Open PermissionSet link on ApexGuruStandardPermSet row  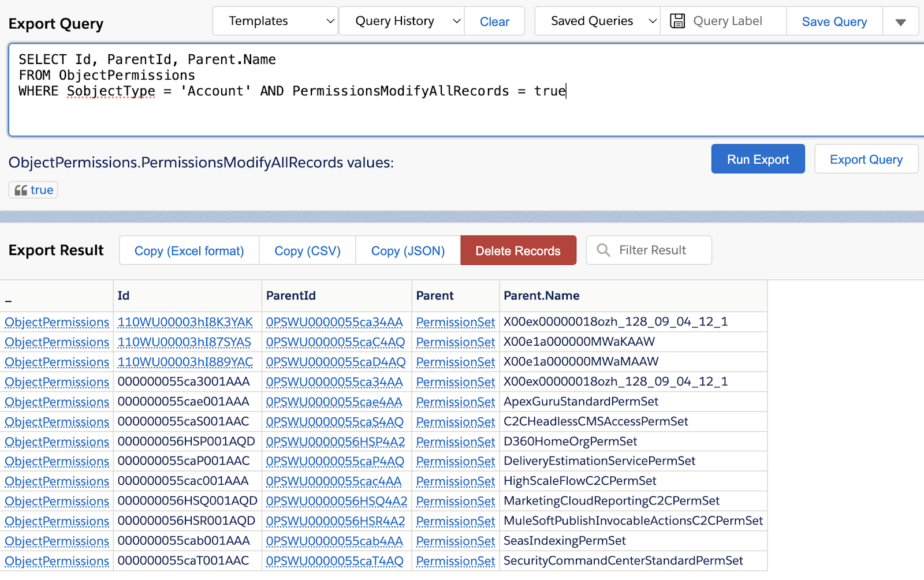point(455,402)
